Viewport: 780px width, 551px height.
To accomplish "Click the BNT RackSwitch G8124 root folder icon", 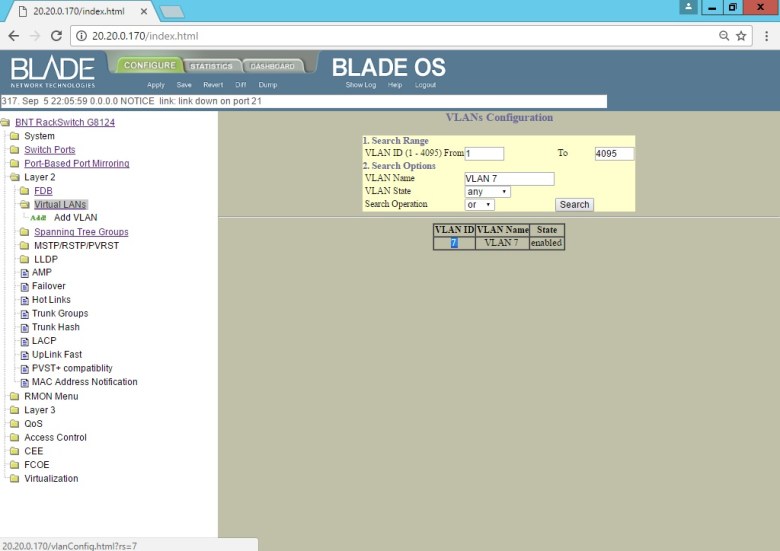I will click(5, 122).
